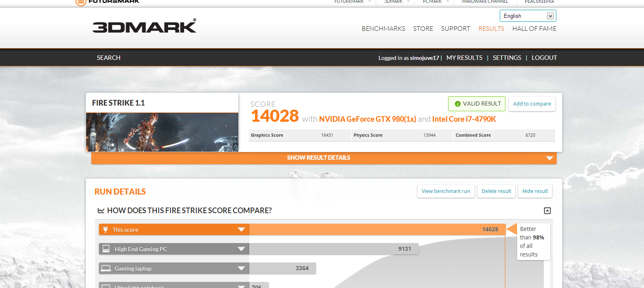The height and width of the screenshot is (288, 644).
Task: Open Support menu item
Action: pyautogui.click(x=456, y=29)
